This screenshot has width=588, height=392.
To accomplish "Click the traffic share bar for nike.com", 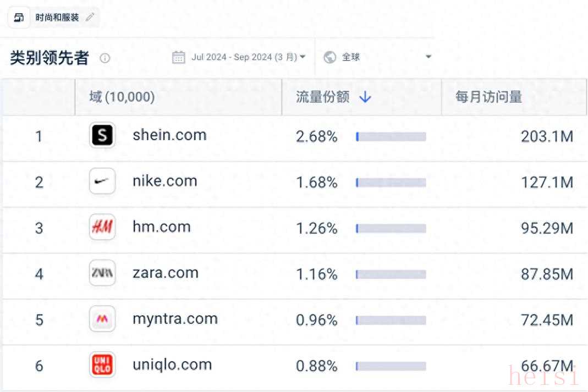I will pyautogui.click(x=391, y=183).
